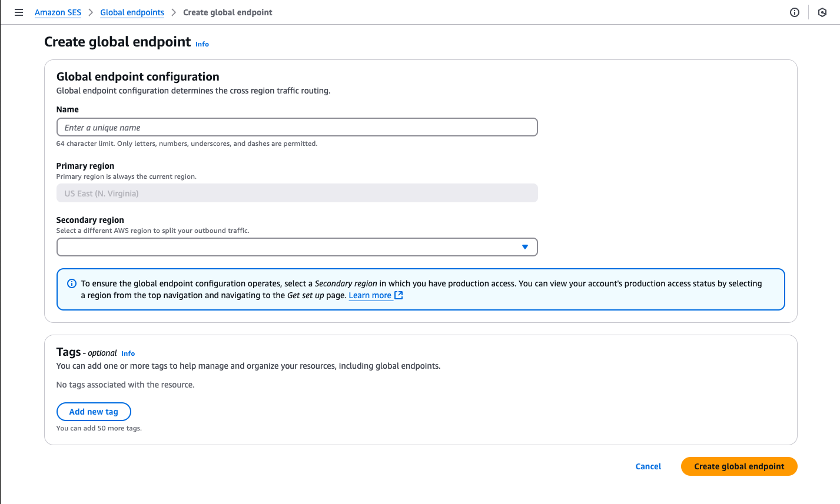Click the external link icon beside Learn more
This screenshot has height=504, width=840.
pyautogui.click(x=399, y=295)
